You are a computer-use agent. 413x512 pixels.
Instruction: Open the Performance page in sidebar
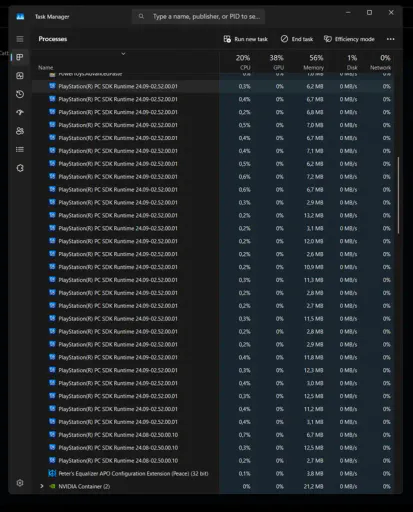tap(20, 76)
